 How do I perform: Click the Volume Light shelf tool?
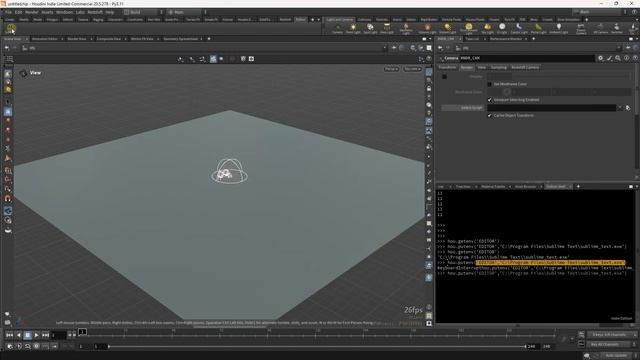pos(427,29)
